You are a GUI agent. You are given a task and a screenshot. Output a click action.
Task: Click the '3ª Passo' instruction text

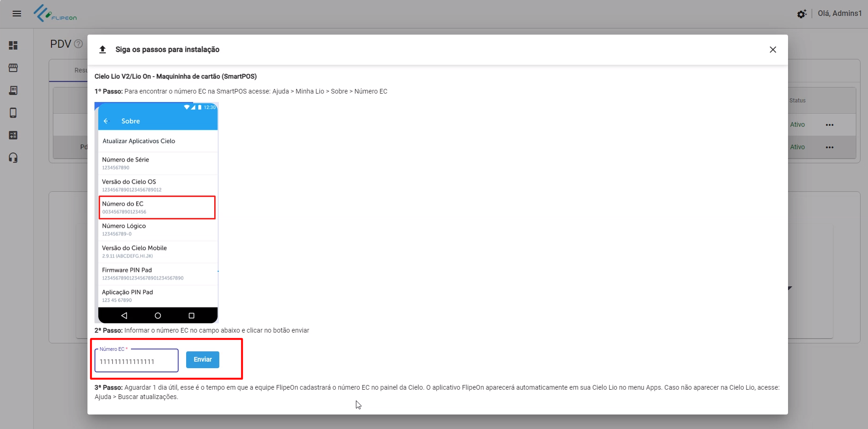pos(437,392)
